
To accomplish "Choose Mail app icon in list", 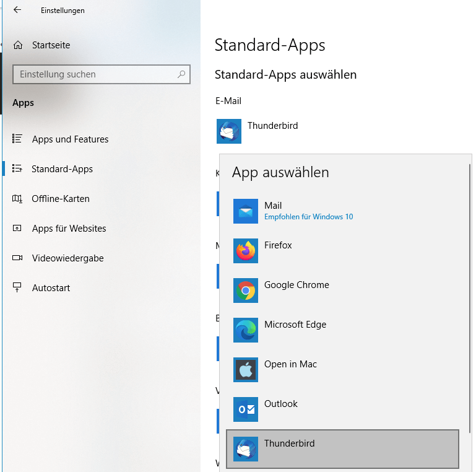I will tap(246, 211).
